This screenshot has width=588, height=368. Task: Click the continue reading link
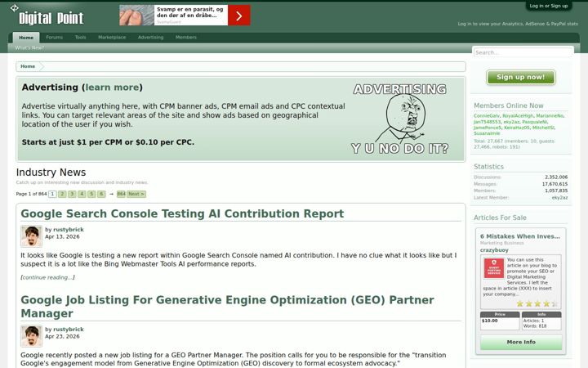click(47, 277)
